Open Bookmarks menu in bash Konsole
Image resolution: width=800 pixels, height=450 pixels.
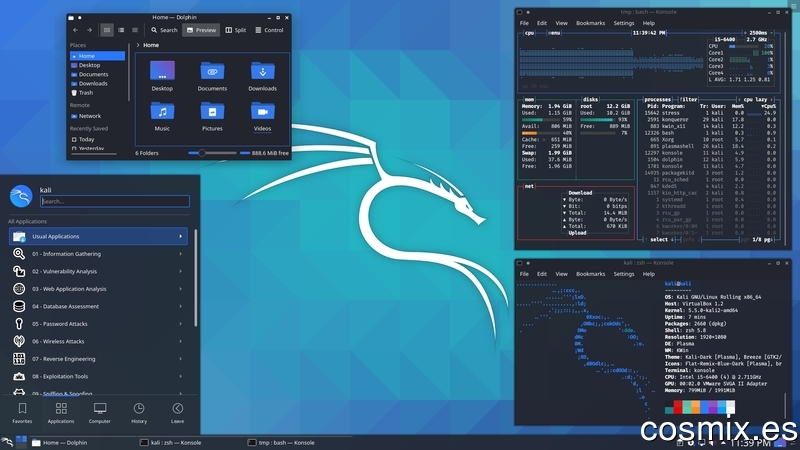(590, 23)
